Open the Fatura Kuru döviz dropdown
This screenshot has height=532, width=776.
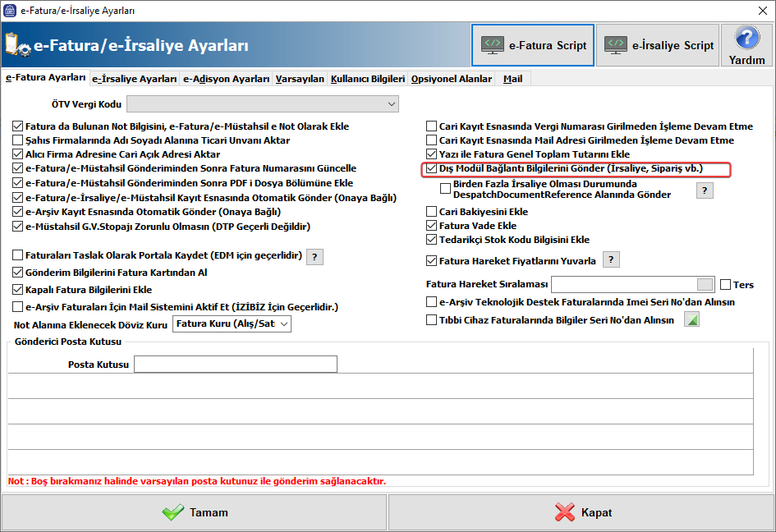click(x=284, y=324)
